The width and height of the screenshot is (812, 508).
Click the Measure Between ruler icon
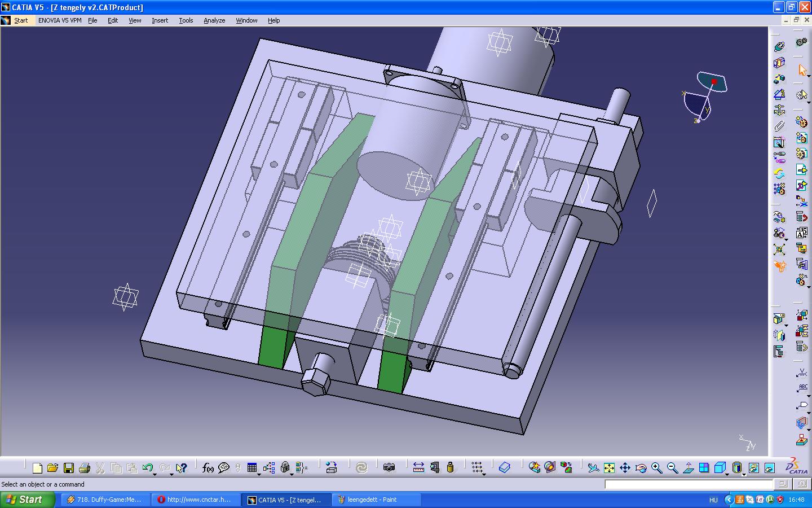(418, 467)
